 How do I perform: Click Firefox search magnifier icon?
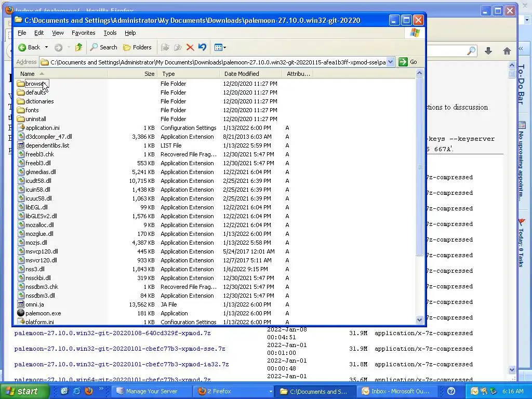click(x=471, y=51)
